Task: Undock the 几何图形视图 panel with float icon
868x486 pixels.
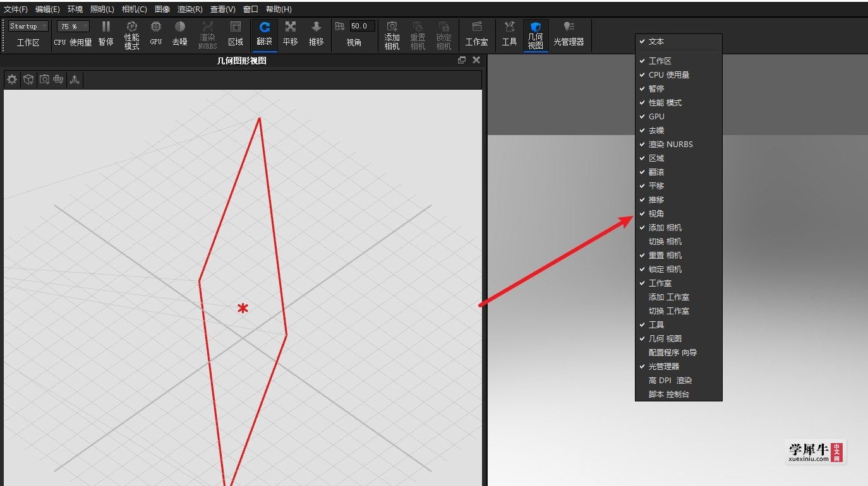Action: pos(462,60)
